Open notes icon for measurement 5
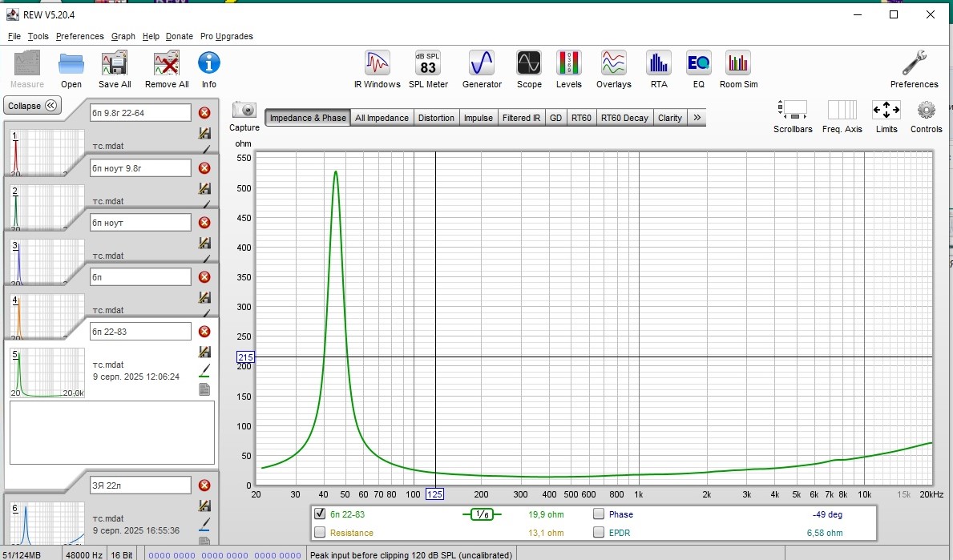This screenshot has width=953, height=560. pyautogui.click(x=205, y=389)
